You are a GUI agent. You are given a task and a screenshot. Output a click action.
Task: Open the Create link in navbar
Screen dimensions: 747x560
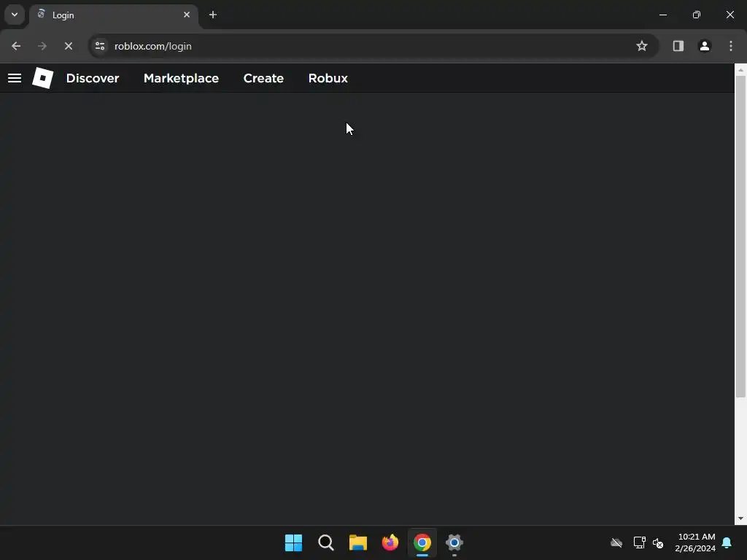[x=263, y=78]
